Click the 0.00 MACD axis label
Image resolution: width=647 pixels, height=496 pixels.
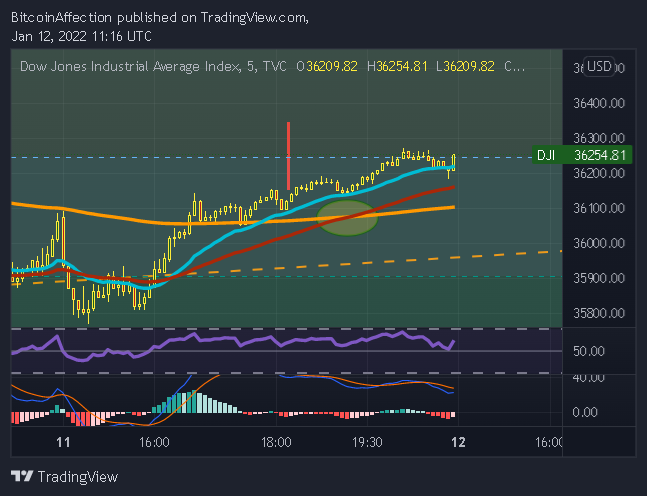coord(585,412)
